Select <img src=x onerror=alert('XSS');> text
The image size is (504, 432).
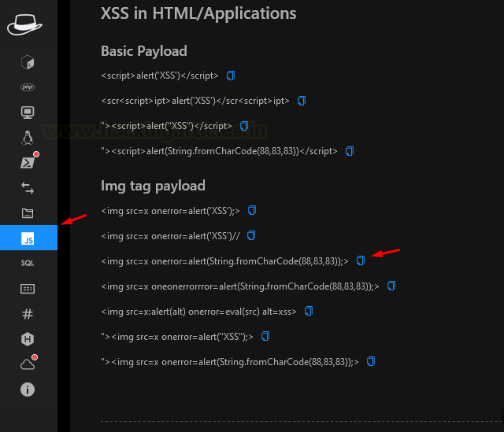(x=170, y=211)
